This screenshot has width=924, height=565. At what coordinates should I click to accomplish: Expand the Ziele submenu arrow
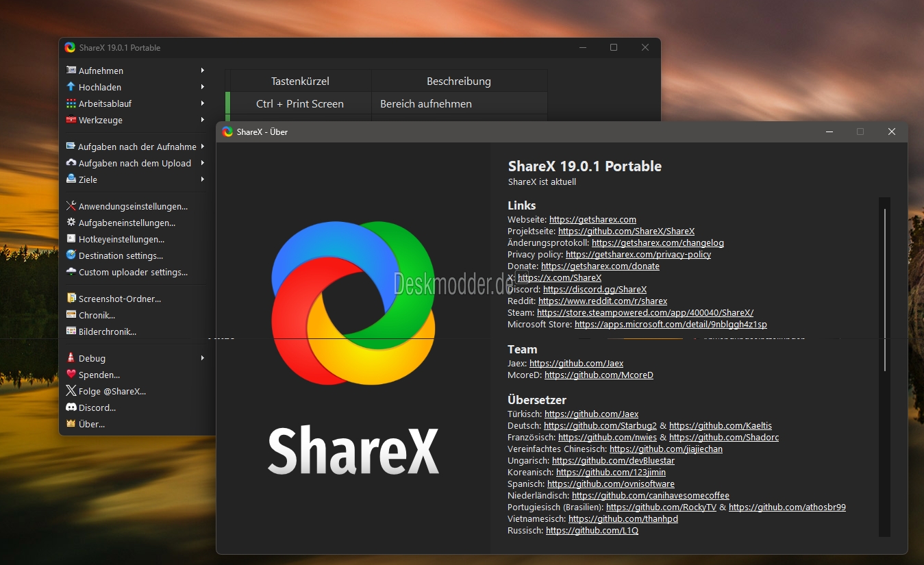[203, 179]
